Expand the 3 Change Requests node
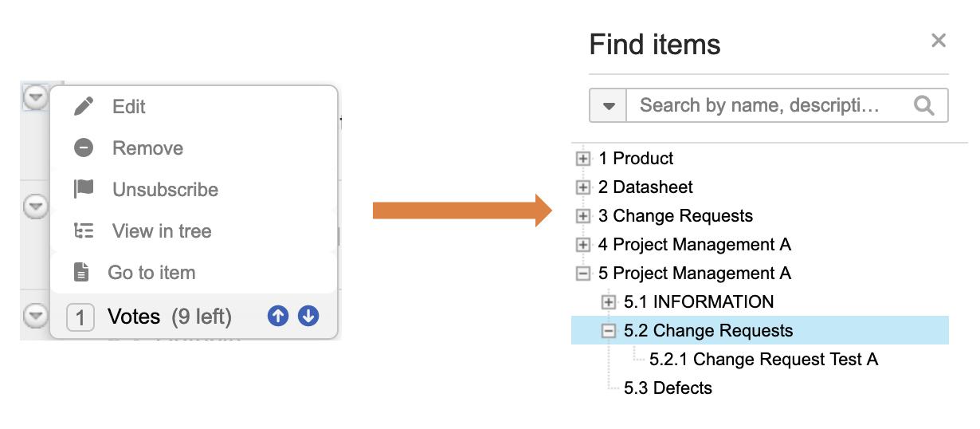Viewport: 980px width, 429px height. tap(583, 216)
